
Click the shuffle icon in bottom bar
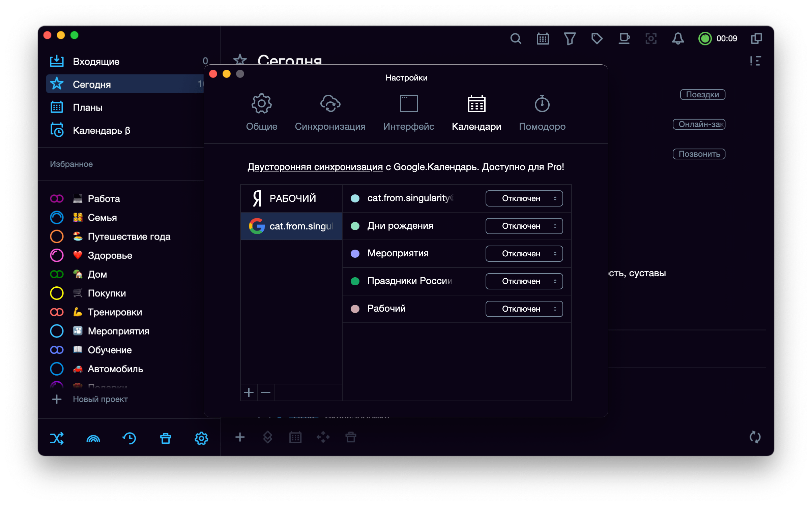pyautogui.click(x=57, y=438)
